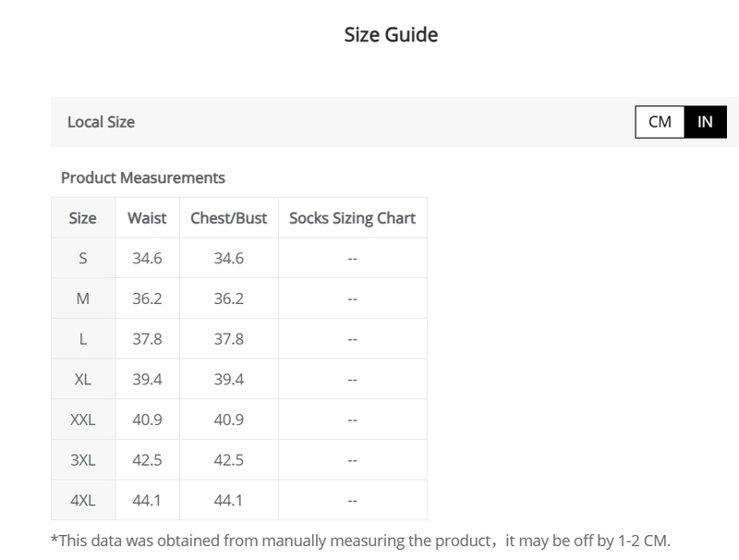This screenshot has height=560, width=739.
Task: Click the Size Guide heading
Action: tap(391, 35)
